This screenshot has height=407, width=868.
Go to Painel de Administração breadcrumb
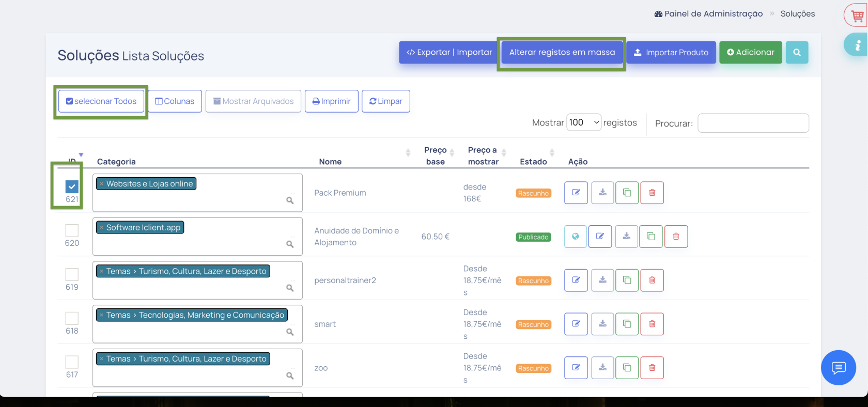pyautogui.click(x=708, y=14)
